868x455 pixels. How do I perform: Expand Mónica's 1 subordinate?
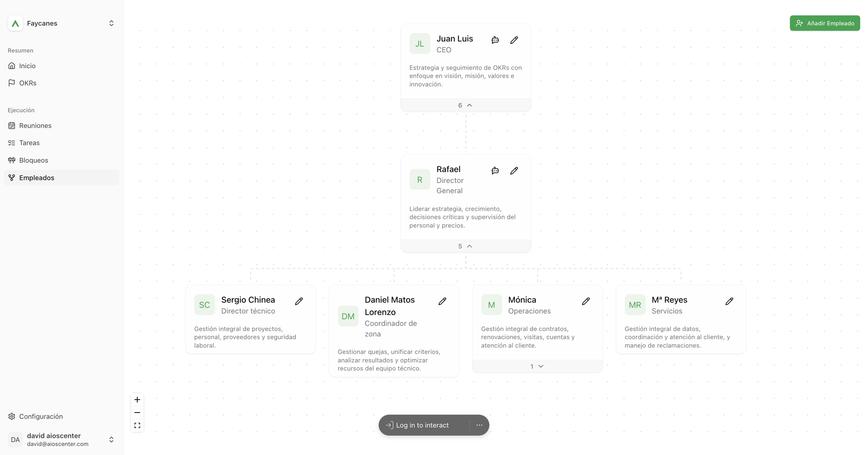537,366
